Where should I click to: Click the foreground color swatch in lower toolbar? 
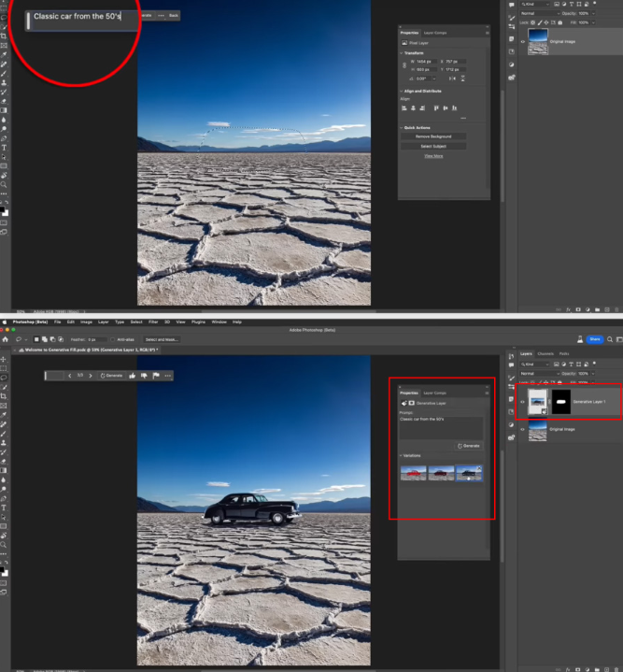(2, 570)
